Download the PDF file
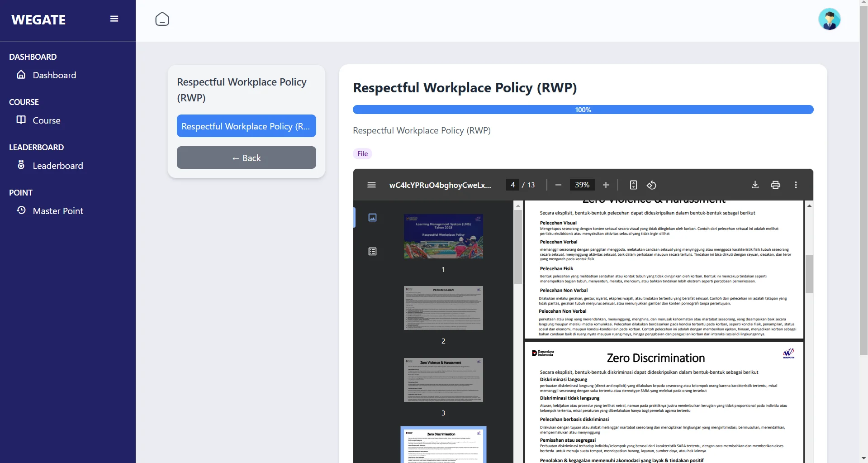This screenshot has height=463, width=868. pos(755,185)
